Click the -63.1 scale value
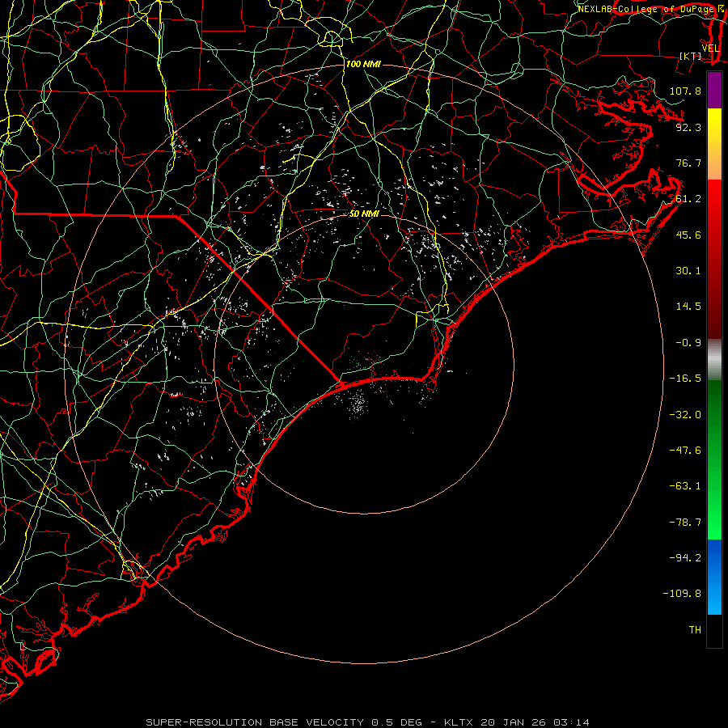Viewport: 728px width, 728px height. point(685,486)
